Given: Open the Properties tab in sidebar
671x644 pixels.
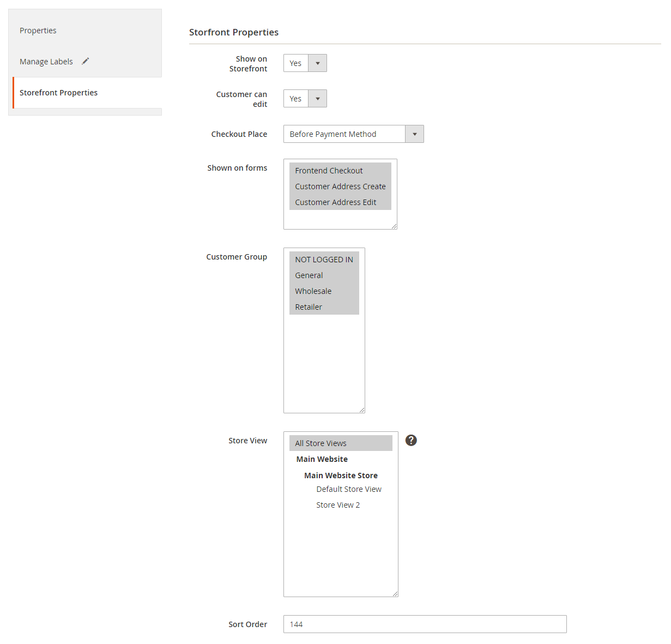Looking at the screenshot, I should pyautogui.click(x=38, y=31).
